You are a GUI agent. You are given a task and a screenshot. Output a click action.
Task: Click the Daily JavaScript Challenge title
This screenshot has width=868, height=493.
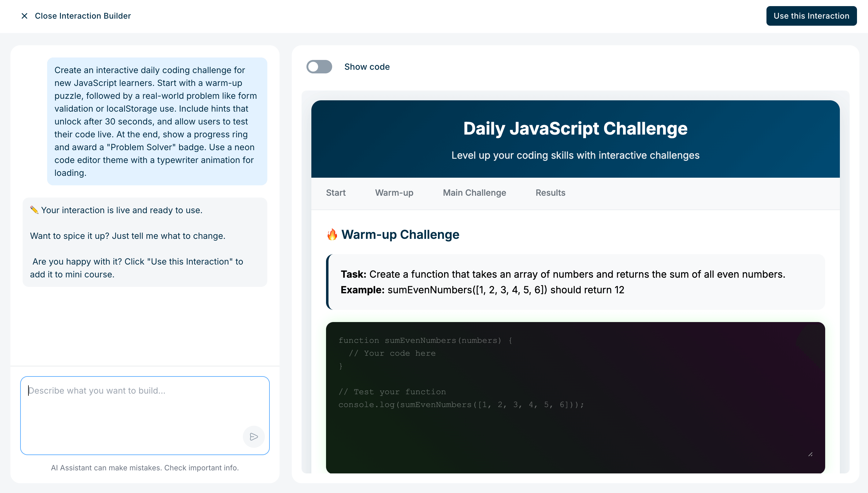(575, 129)
